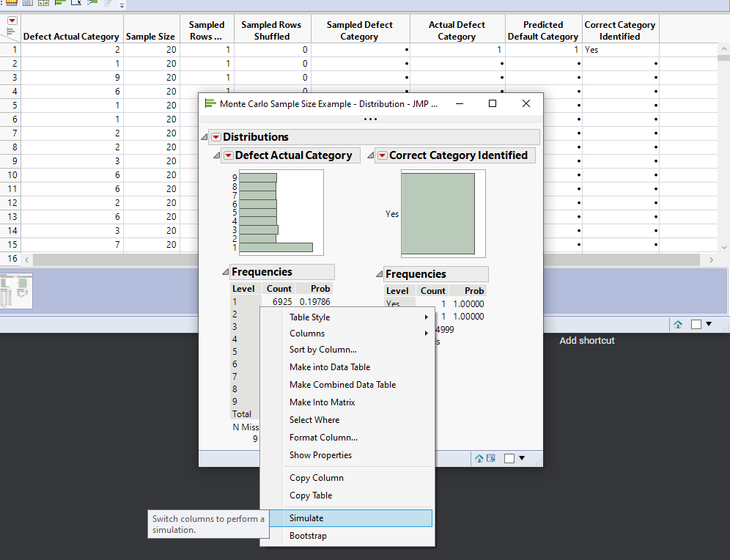
Task: Open the Correct Category Identified red triangle menu
Action: pyautogui.click(x=382, y=155)
